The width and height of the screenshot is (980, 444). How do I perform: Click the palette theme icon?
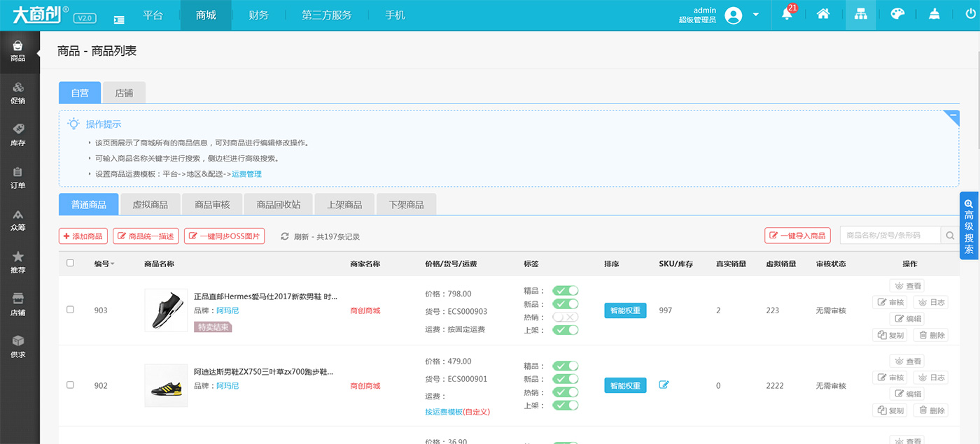(898, 14)
